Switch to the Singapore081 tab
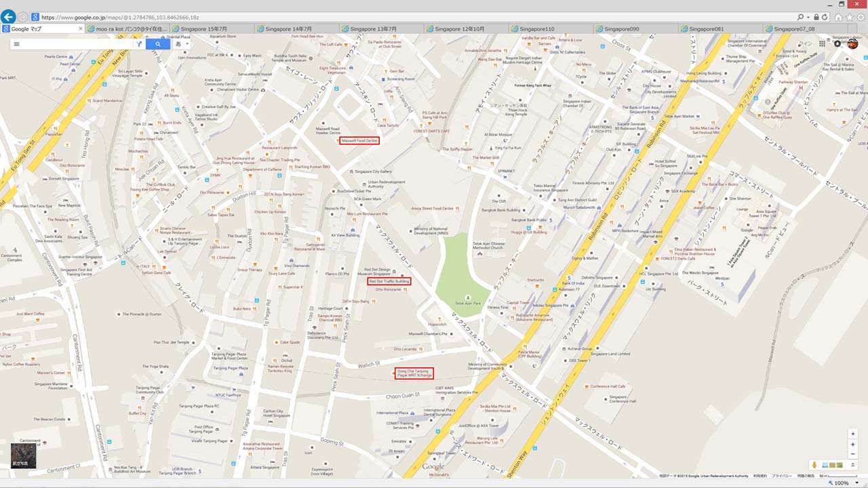 click(x=722, y=29)
